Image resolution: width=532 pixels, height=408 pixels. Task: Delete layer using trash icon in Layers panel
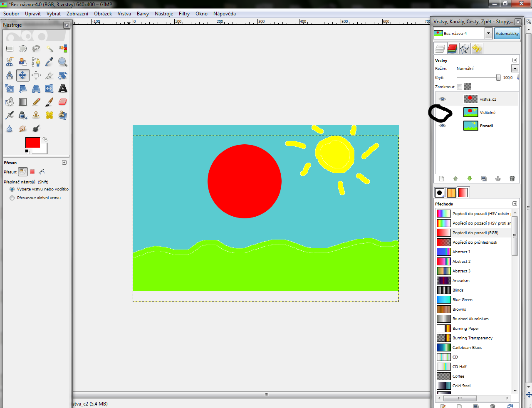pyautogui.click(x=512, y=179)
